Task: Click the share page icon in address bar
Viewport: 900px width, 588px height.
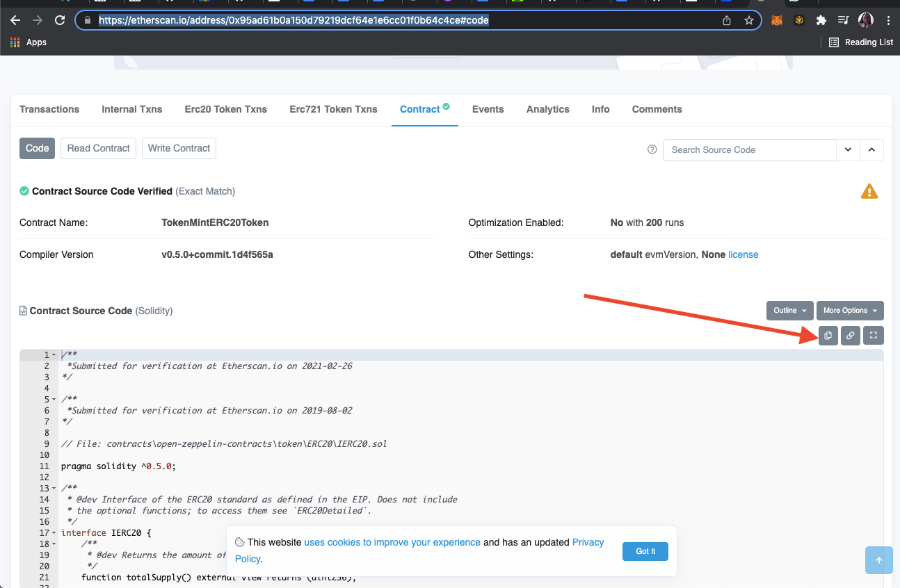Action: pos(727,20)
